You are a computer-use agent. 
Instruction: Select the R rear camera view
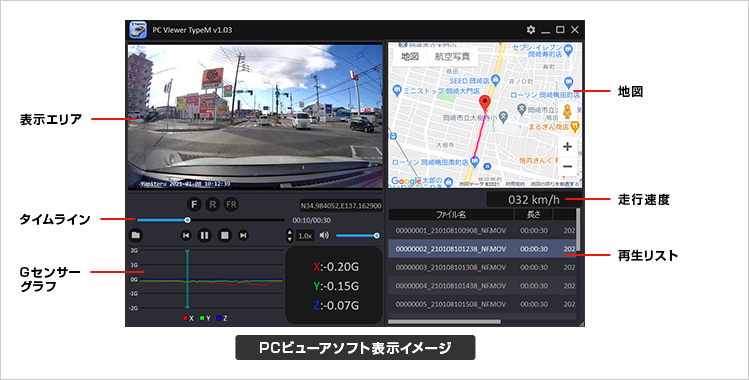click(213, 204)
